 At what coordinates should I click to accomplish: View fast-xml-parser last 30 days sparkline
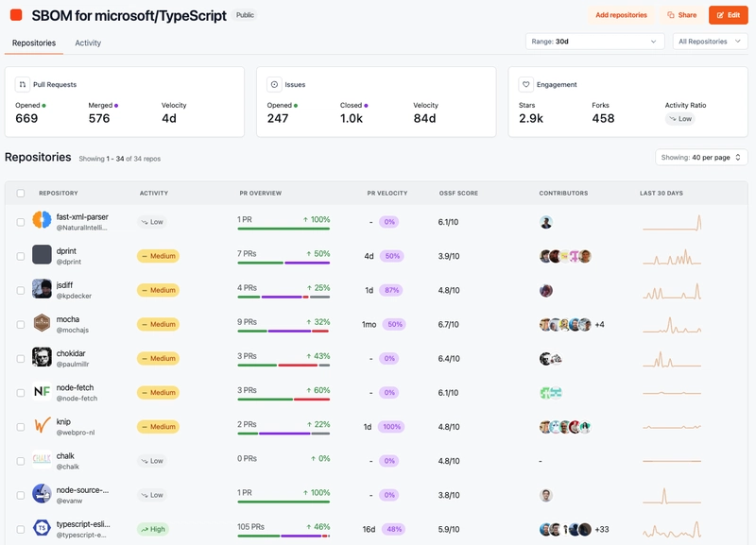click(x=672, y=222)
